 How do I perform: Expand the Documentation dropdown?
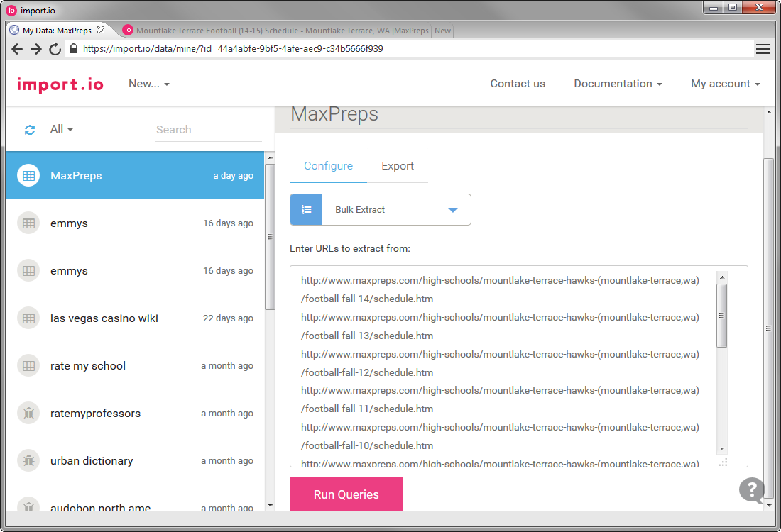[618, 84]
